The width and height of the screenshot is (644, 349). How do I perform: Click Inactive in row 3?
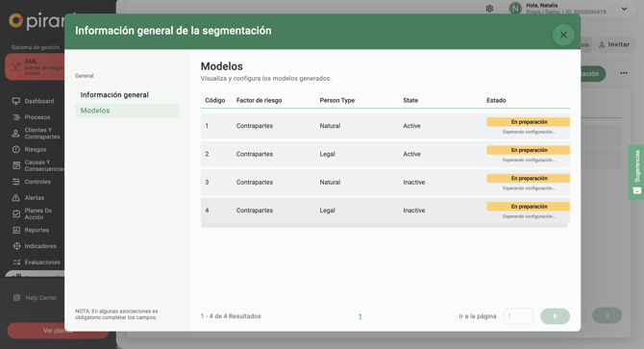[414, 182]
